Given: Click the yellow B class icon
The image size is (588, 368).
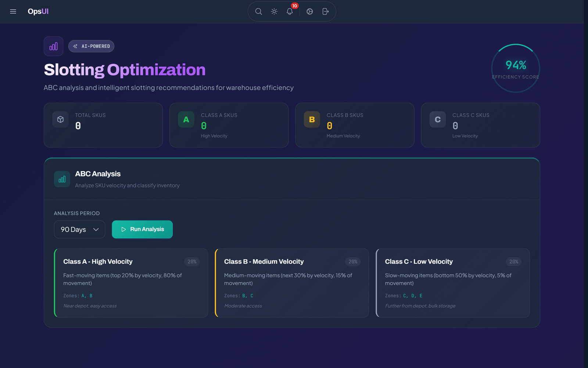Looking at the screenshot, I should [312, 120].
